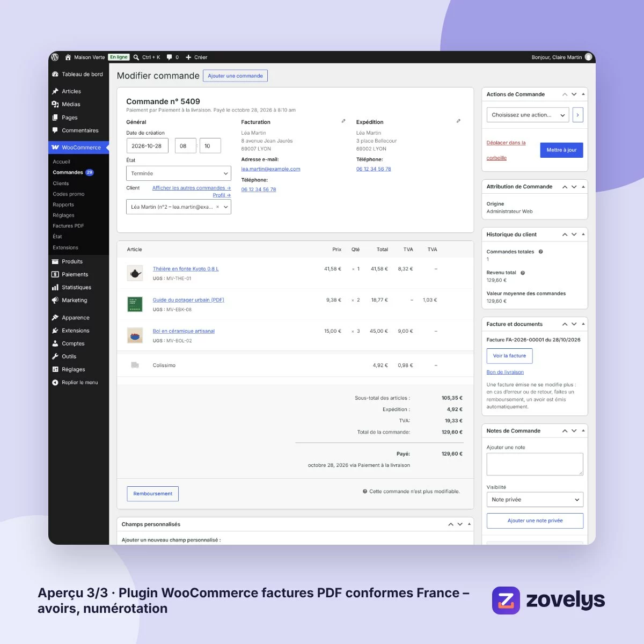Move Historique du client panel up
Viewport: 644px width, 644px height.
(x=565, y=235)
